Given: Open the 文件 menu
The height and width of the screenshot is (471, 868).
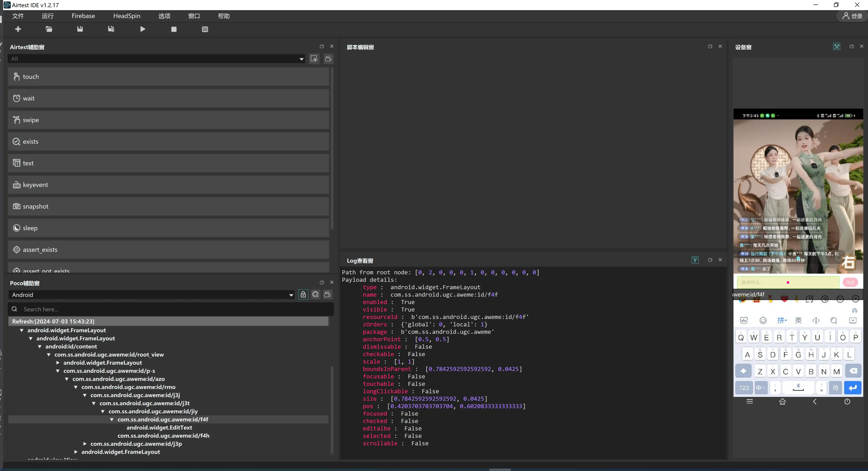Looking at the screenshot, I should click(x=18, y=16).
